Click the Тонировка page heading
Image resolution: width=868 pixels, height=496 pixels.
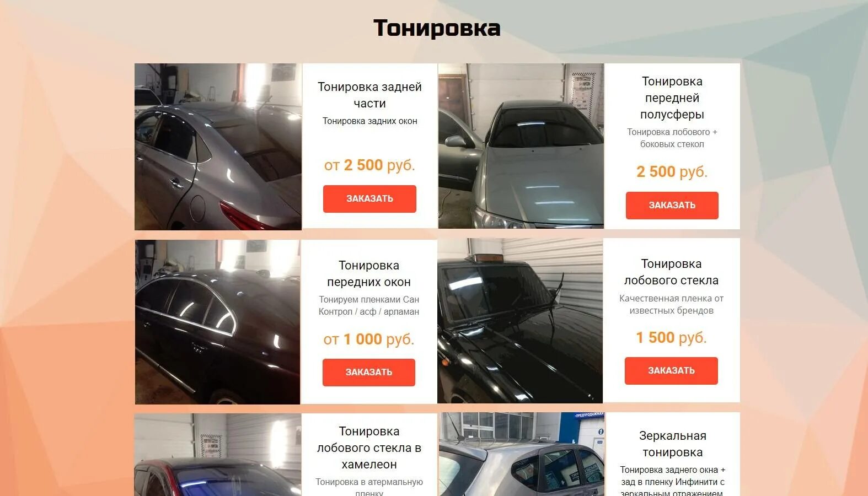(437, 28)
